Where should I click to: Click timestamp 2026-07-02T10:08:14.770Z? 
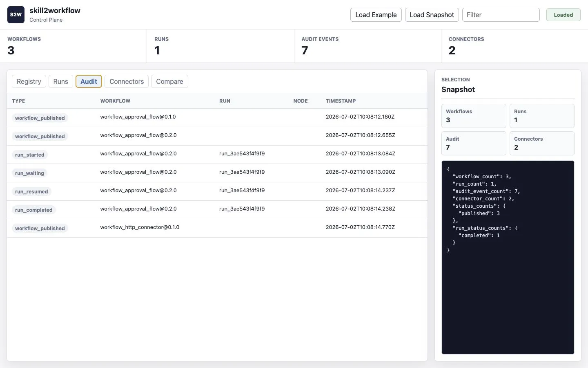[x=360, y=227]
